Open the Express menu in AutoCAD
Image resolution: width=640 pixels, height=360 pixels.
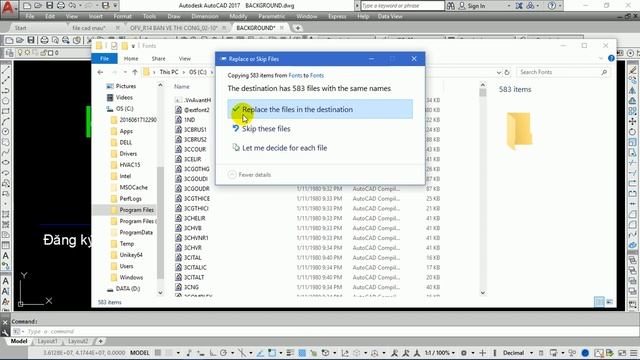tap(337, 16)
